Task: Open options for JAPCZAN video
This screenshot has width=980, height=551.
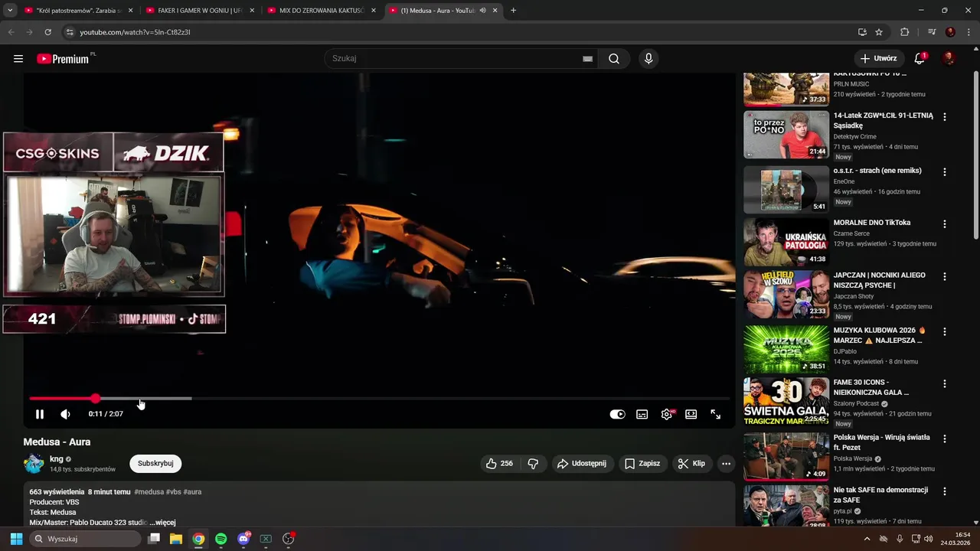Action: tap(945, 277)
